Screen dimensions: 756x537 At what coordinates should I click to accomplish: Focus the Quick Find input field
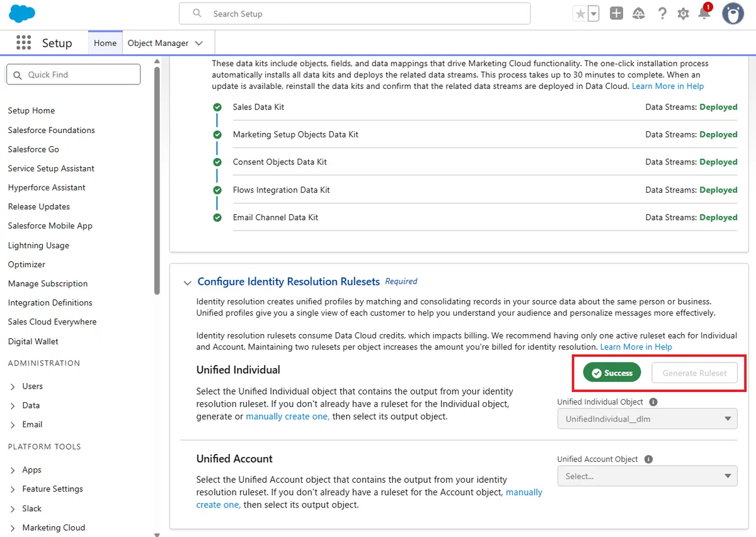coord(73,74)
